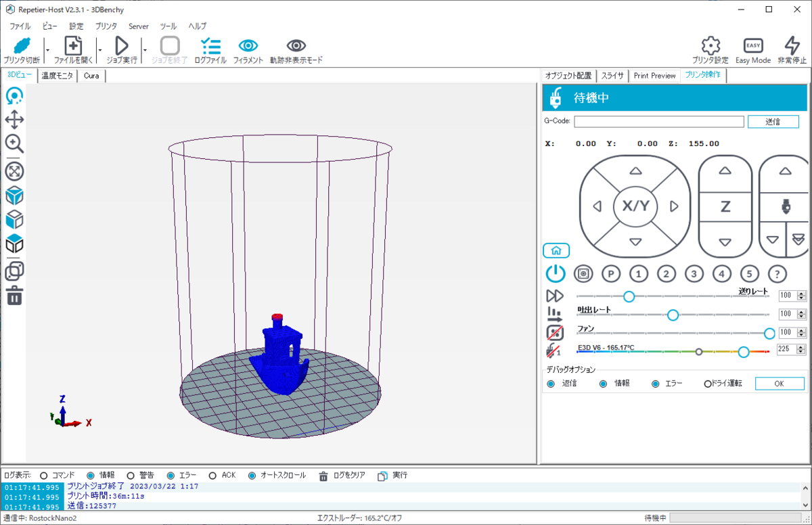Switch to Cura tab
This screenshot has height=525, width=812.
point(91,76)
